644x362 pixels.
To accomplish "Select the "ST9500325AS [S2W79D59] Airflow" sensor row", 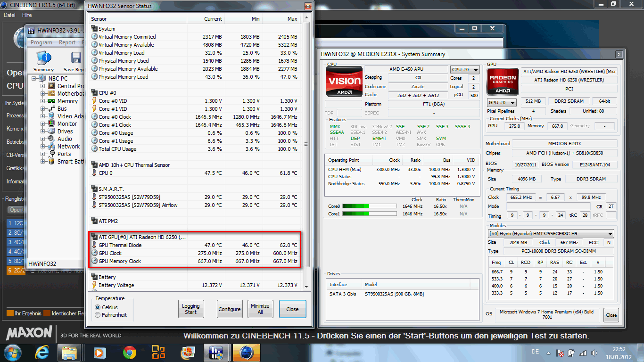I will 196,205.
